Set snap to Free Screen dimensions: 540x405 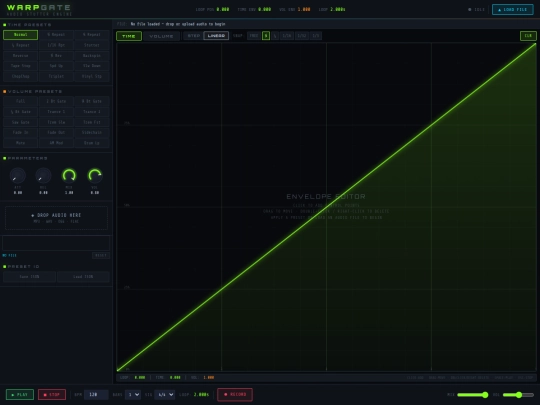254,35
